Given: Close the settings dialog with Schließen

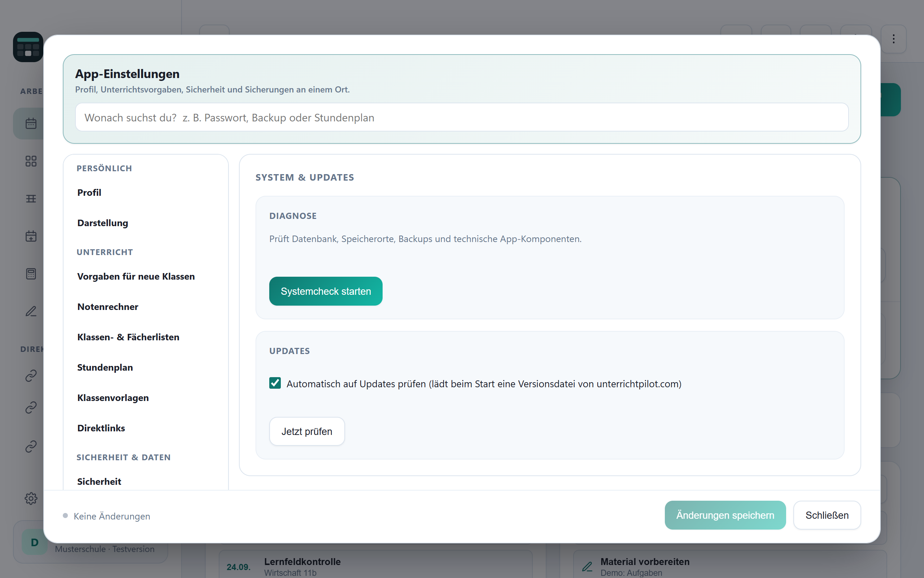Looking at the screenshot, I should click(x=827, y=515).
